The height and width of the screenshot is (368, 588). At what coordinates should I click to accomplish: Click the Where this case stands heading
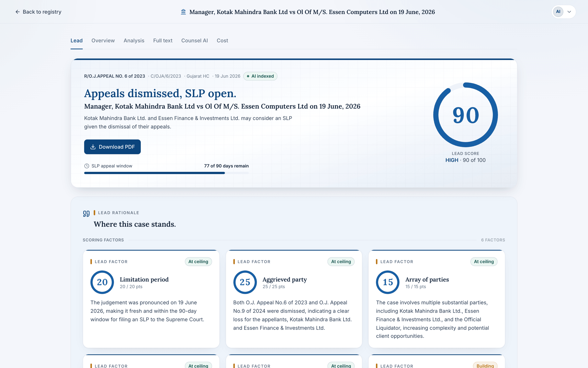click(x=135, y=224)
